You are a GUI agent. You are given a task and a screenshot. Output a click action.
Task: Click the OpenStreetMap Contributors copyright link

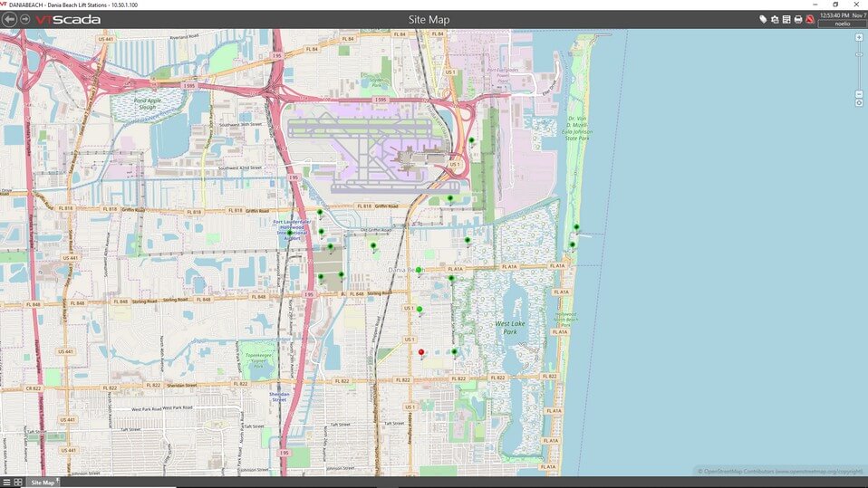[x=781, y=471]
